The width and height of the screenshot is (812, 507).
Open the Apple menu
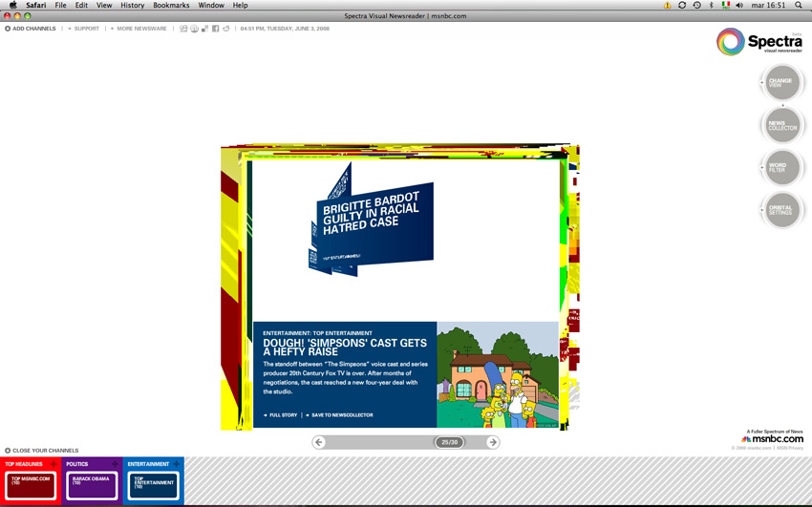[13, 5]
